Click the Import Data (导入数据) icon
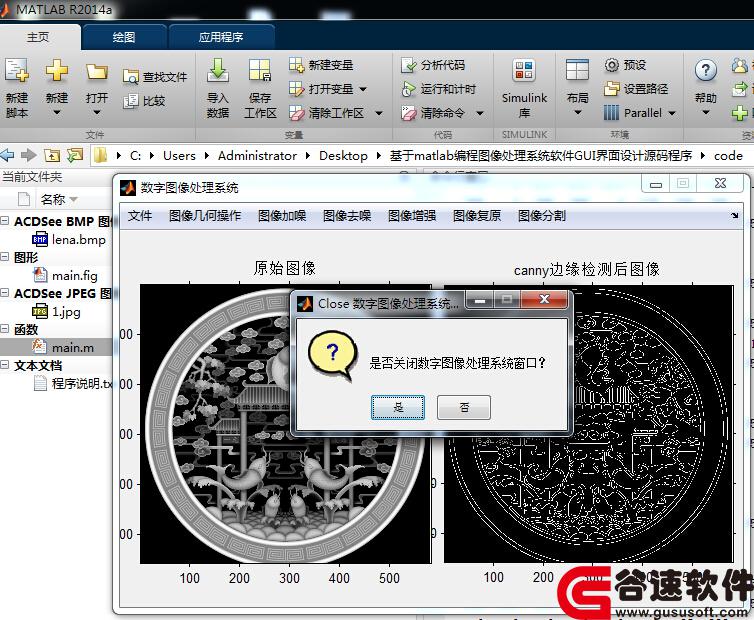Screen dimensions: 754x620 click(x=218, y=71)
